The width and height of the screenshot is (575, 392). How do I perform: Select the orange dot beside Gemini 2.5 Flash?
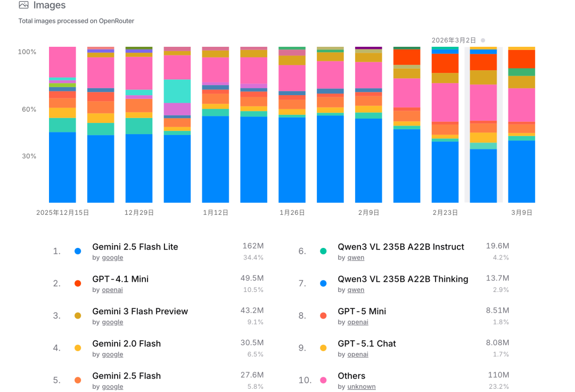[x=78, y=380]
